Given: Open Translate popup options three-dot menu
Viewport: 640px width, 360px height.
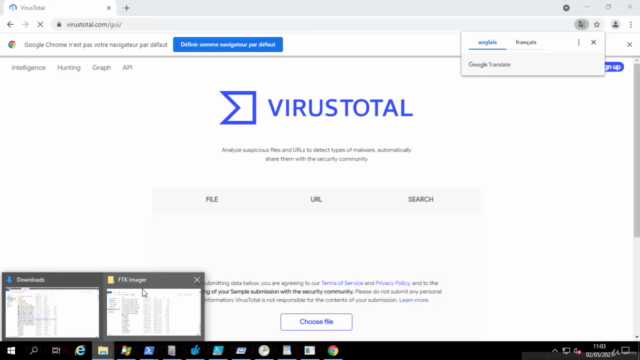Looking at the screenshot, I should 578,42.
